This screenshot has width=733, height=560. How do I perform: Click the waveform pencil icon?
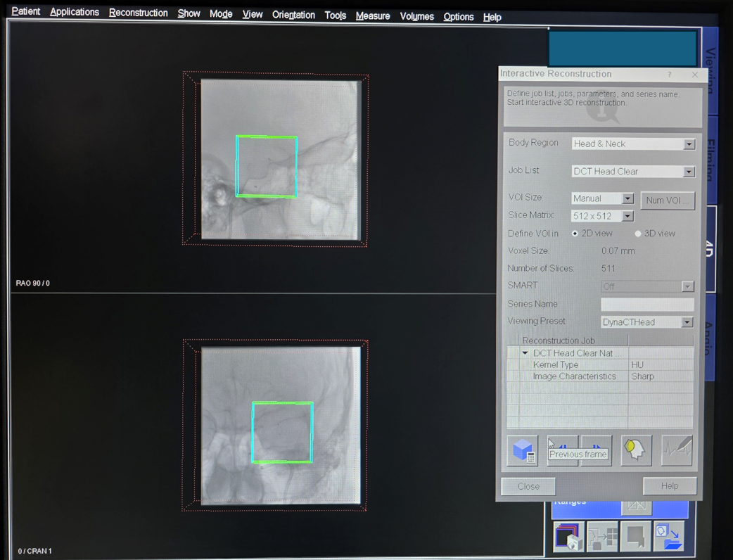click(677, 450)
